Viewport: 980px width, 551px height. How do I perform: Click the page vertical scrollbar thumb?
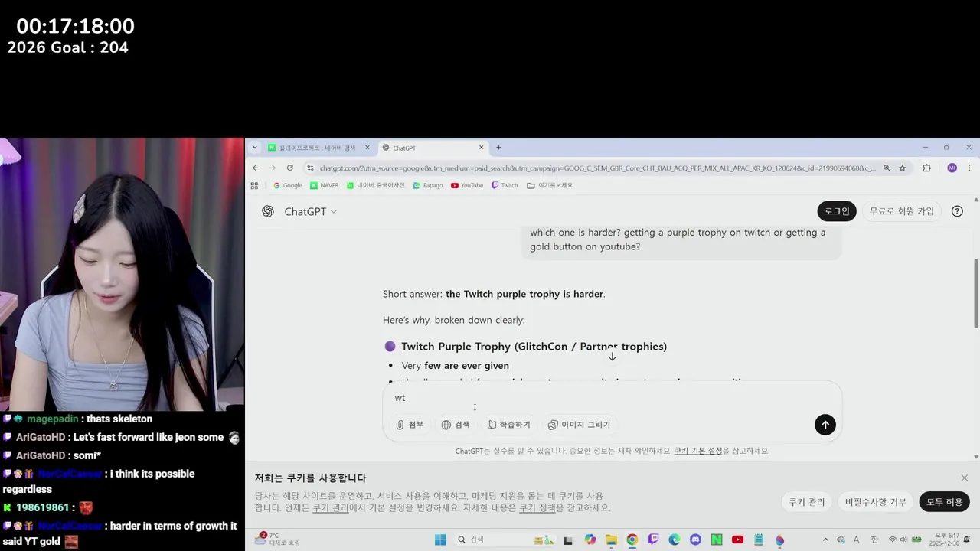point(976,293)
